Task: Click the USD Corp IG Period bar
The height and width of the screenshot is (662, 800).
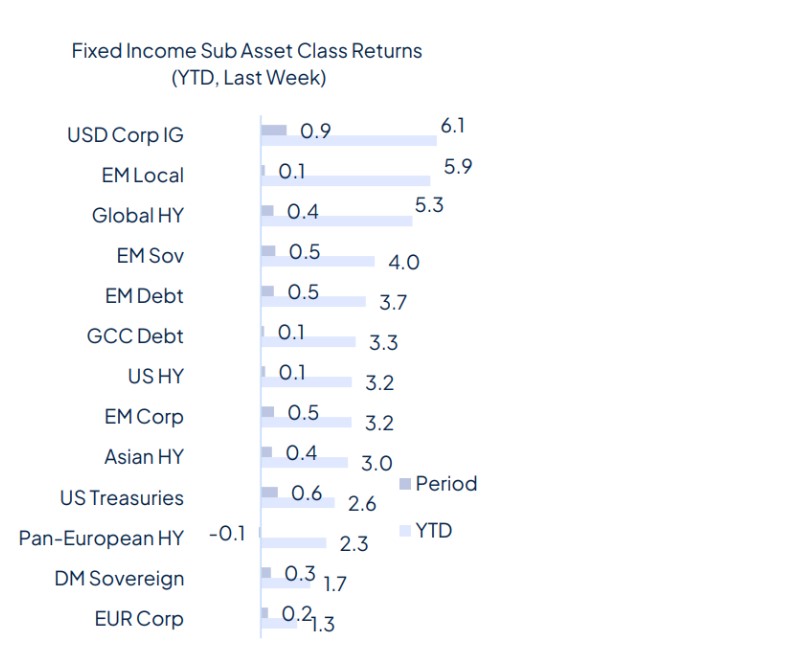Action: (x=273, y=130)
